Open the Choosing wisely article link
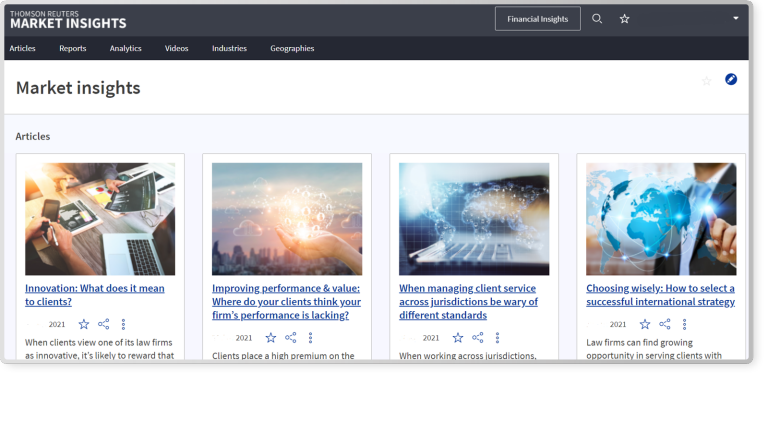This screenshot has width=768, height=432. pos(660,294)
